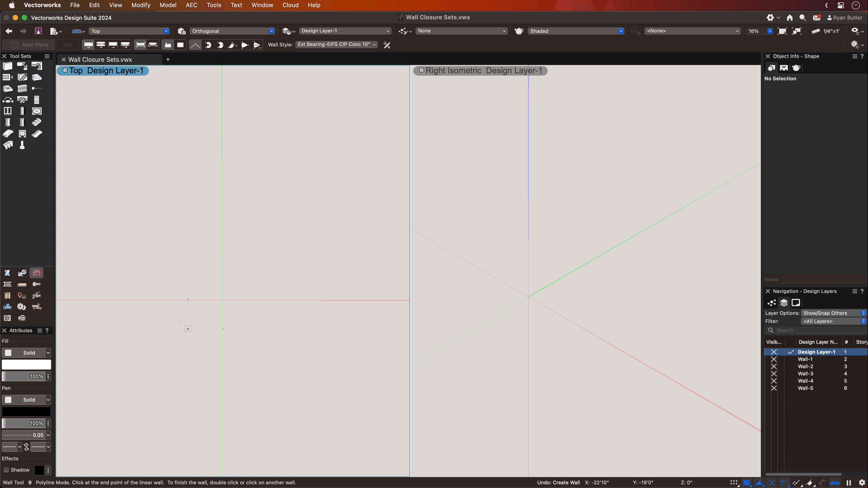Open the Fill style Solid dropdown
The image size is (868, 488).
tap(26, 353)
